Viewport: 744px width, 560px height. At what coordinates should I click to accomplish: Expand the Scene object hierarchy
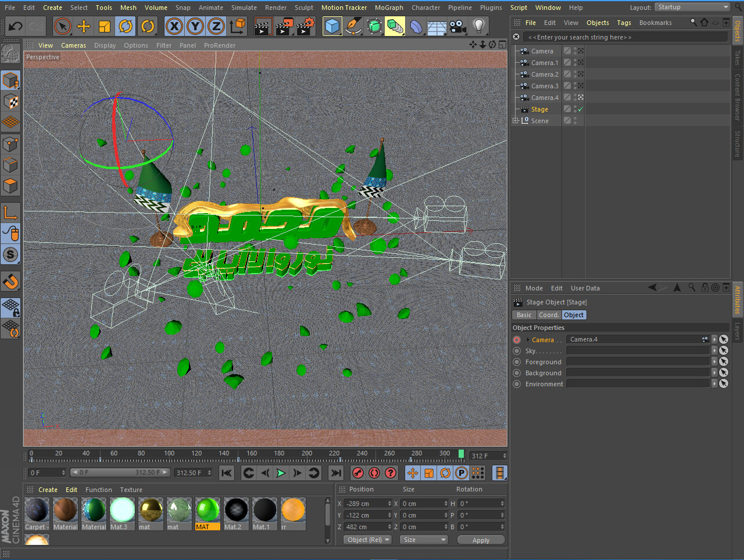(515, 120)
